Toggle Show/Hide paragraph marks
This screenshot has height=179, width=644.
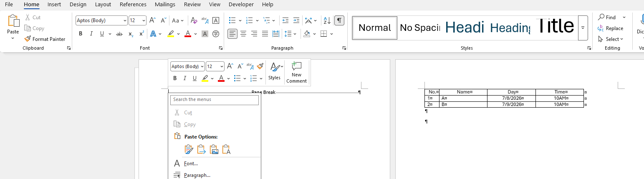pyautogui.click(x=339, y=20)
